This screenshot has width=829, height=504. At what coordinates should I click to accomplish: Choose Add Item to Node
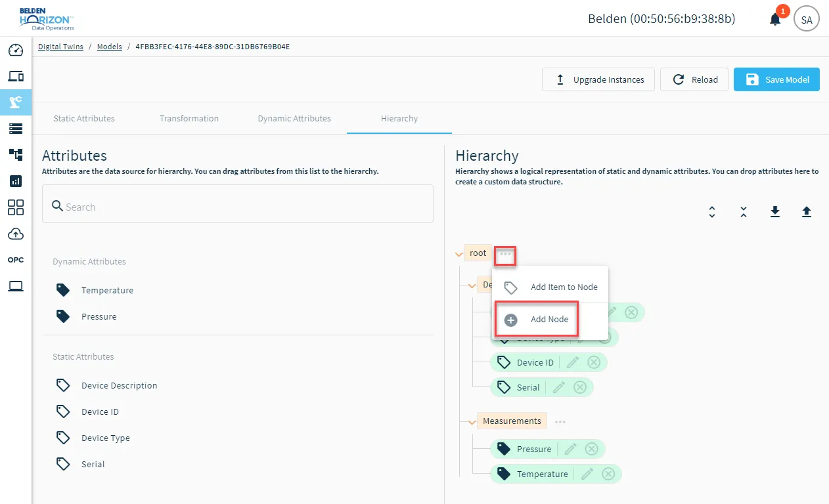click(x=550, y=287)
